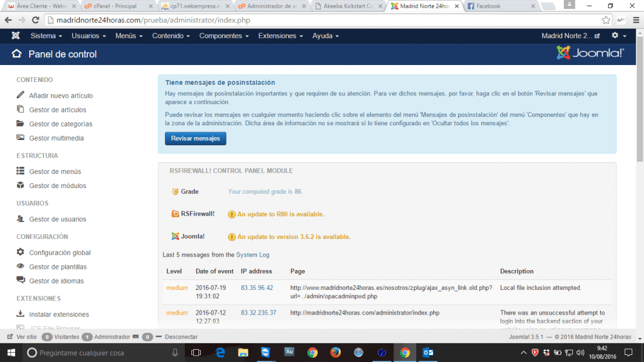Click the download icon of Instalar extensiones

point(20,313)
